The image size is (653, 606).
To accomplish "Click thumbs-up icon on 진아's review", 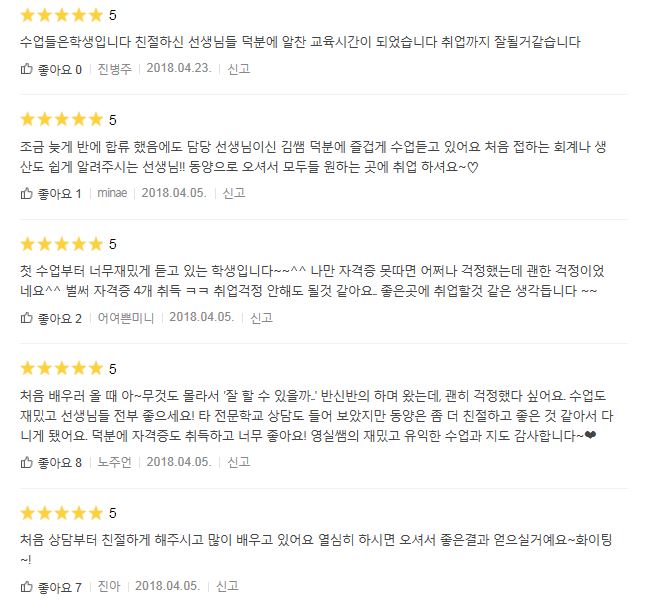I will [27, 586].
